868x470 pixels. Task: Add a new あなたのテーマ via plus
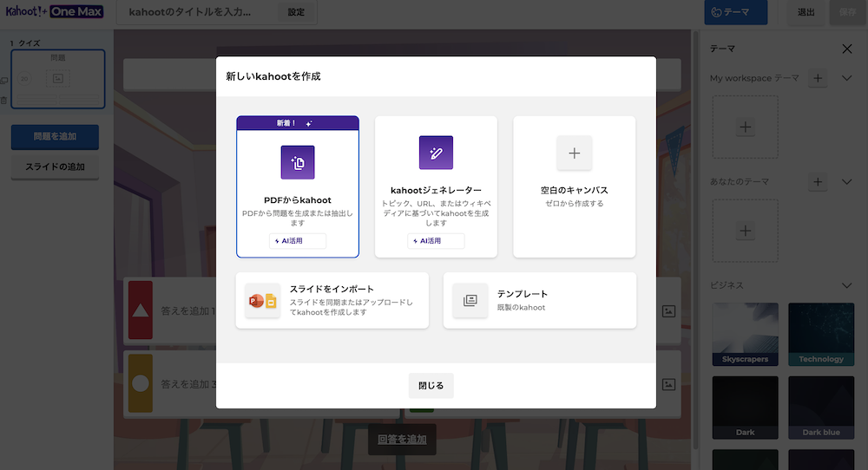click(818, 182)
